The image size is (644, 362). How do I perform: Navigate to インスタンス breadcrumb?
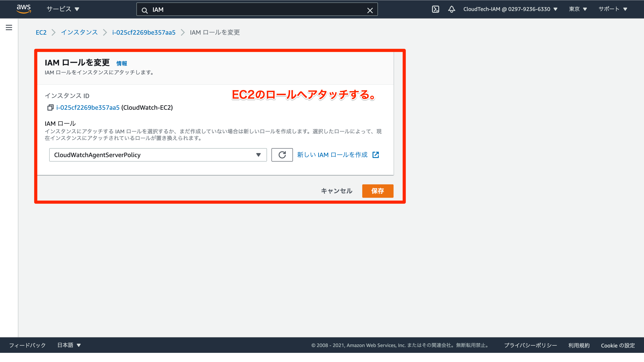click(79, 32)
